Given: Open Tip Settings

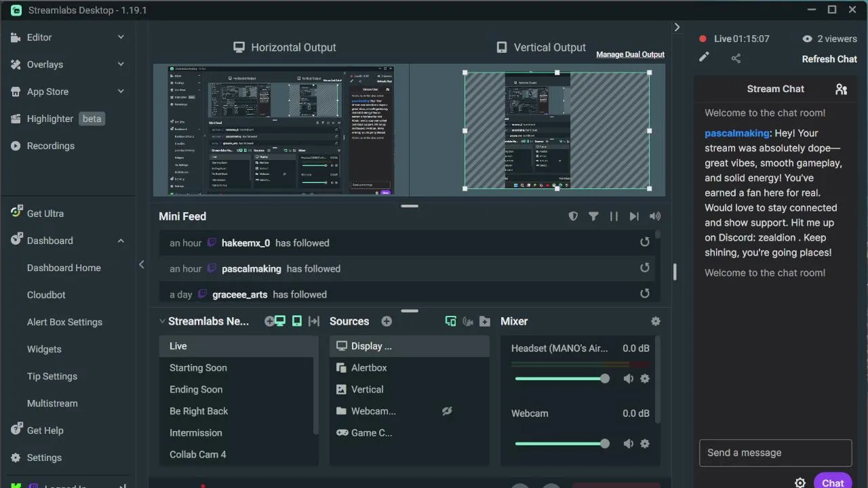Looking at the screenshot, I should [x=52, y=376].
